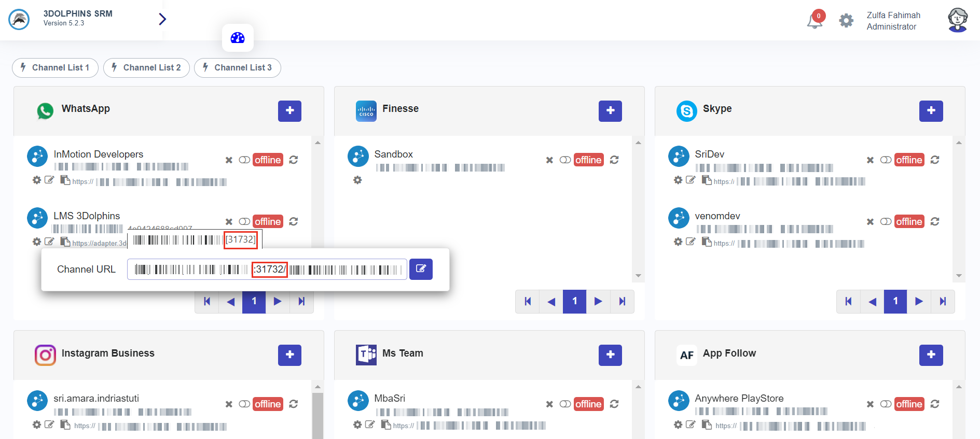Image resolution: width=980 pixels, height=439 pixels.
Task: Switch on the Anywhere PlayStore toggle
Action: (x=886, y=404)
